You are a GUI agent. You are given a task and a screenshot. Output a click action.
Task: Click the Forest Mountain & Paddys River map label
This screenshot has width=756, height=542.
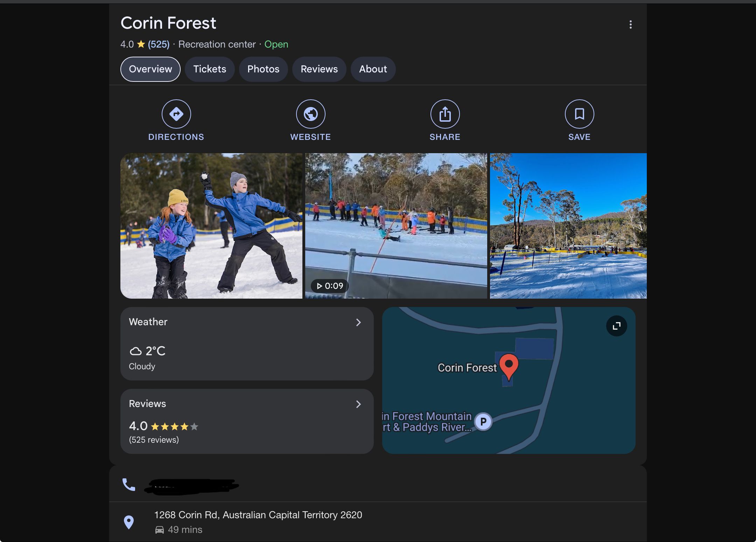coord(427,422)
